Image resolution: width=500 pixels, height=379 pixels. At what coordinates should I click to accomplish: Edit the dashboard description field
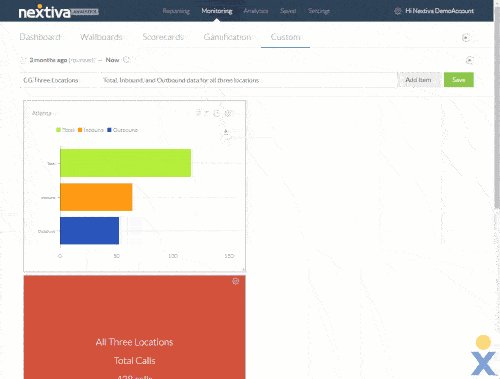click(248, 80)
